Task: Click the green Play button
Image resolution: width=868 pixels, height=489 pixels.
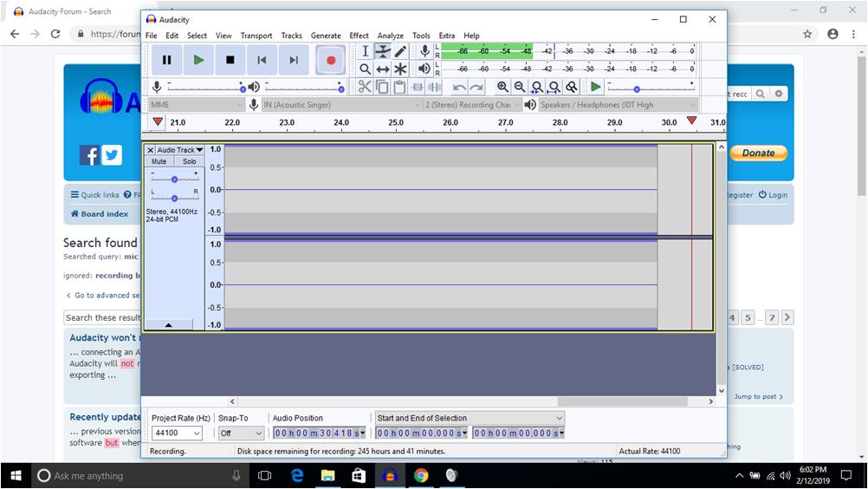Action: [x=198, y=61]
